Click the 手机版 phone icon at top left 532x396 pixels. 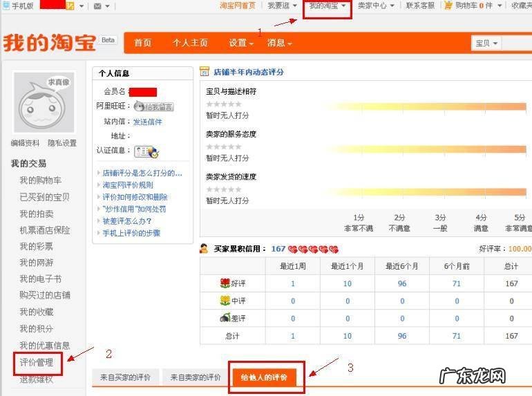(6, 6)
